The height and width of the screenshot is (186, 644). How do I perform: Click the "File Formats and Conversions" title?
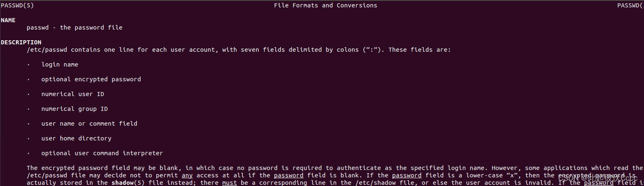[325, 5]
